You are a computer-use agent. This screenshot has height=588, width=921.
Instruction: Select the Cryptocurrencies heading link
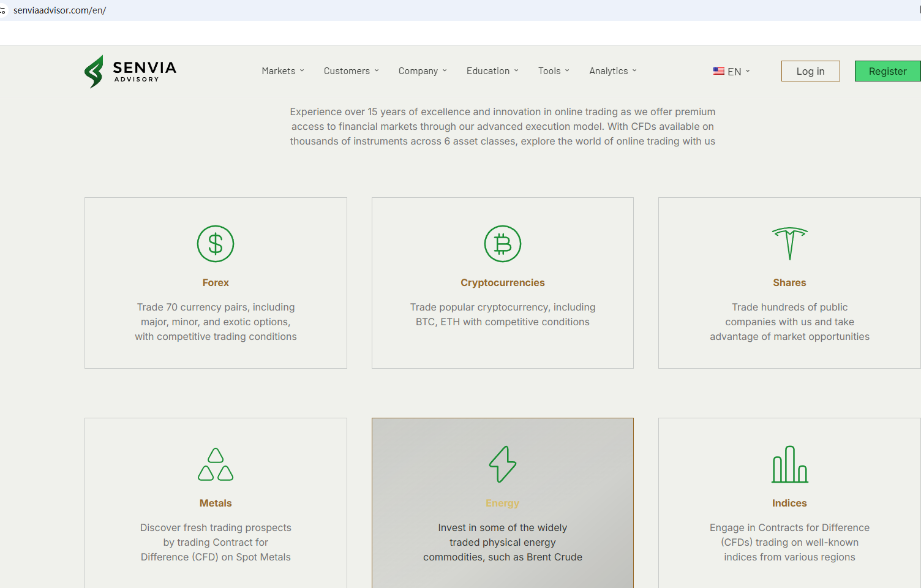[502, 282]
